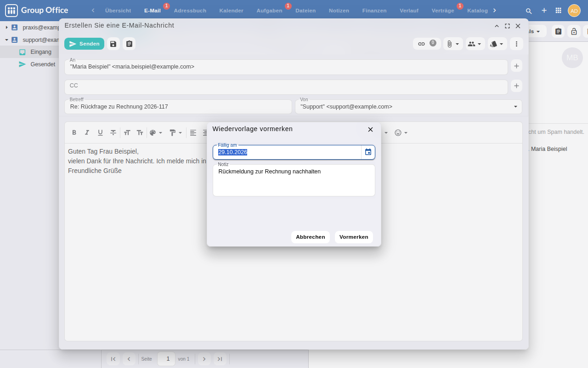This screenshot has height=368, width=588.
Task: Toggle underline formatting in editor
Action: click(x=100, y=132)
